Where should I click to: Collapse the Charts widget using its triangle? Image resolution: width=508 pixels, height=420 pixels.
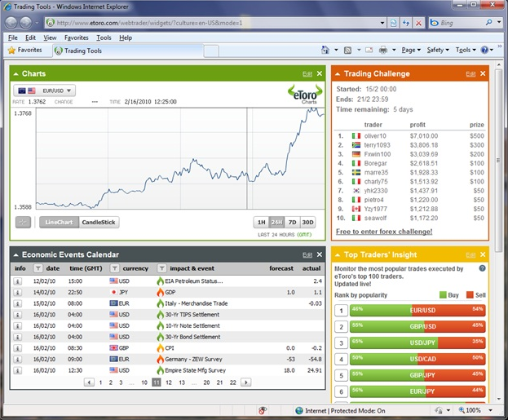(15, 74)
